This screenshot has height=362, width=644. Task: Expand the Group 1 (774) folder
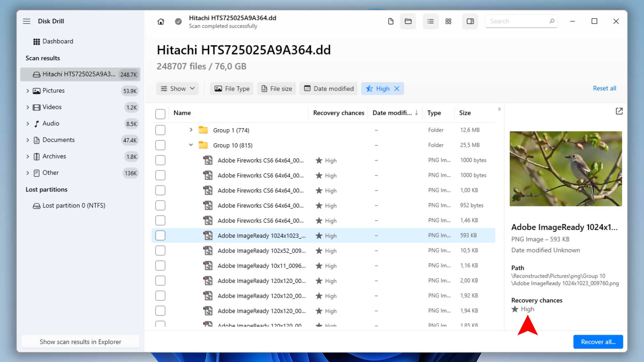click(x=191, y=130)
